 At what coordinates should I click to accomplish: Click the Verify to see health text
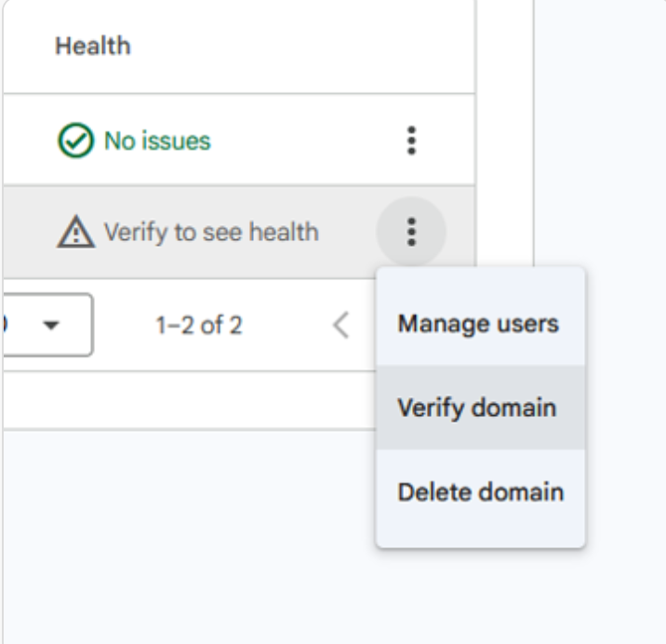[x=210, y=233]
